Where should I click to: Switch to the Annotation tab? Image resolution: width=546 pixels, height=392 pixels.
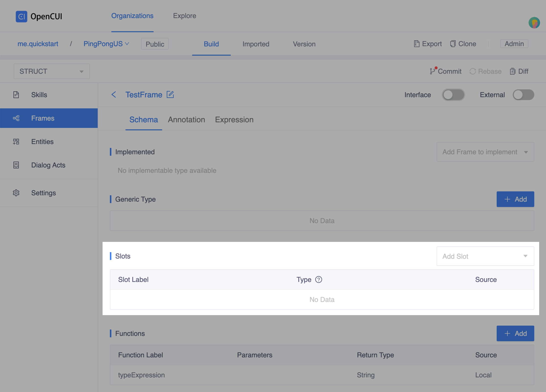coord(186,120)
